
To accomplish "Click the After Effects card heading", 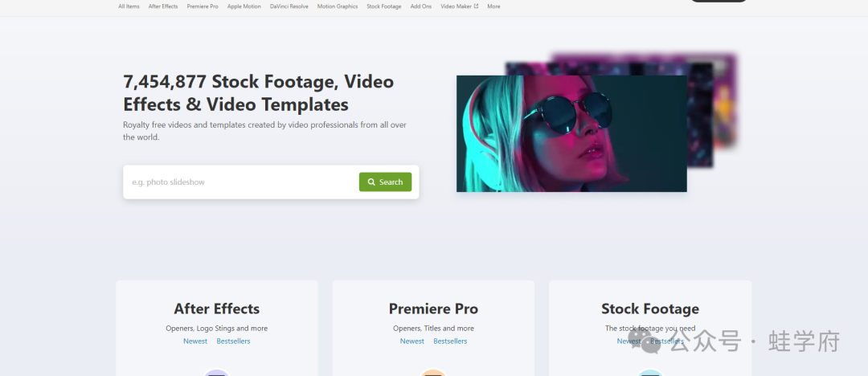I will [x=217, y=309].
